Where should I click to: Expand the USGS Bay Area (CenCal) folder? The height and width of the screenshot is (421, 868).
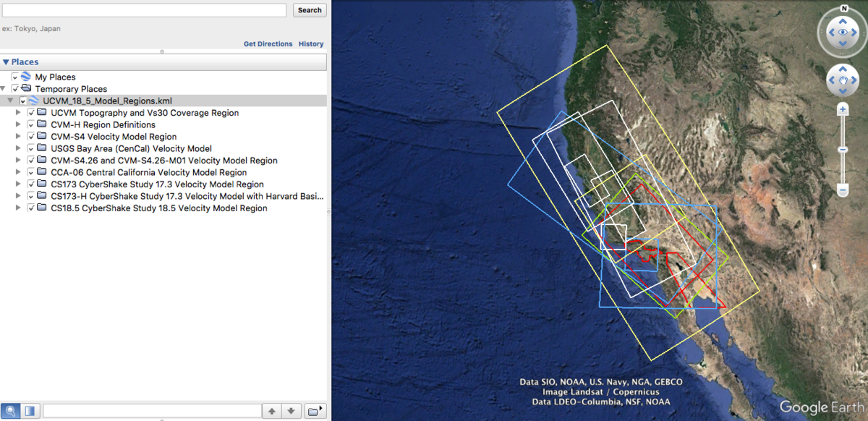[x=18, y=148]
